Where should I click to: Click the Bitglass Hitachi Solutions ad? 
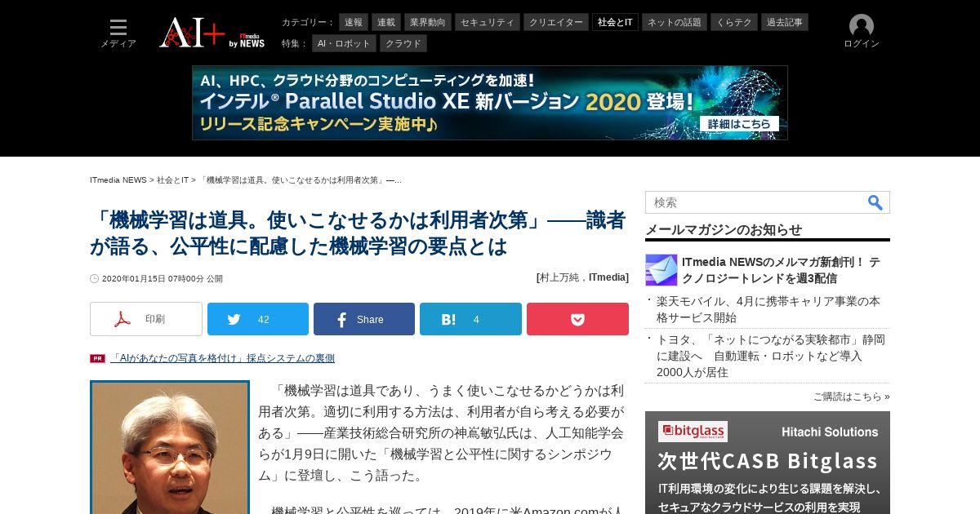click(768, 463)
